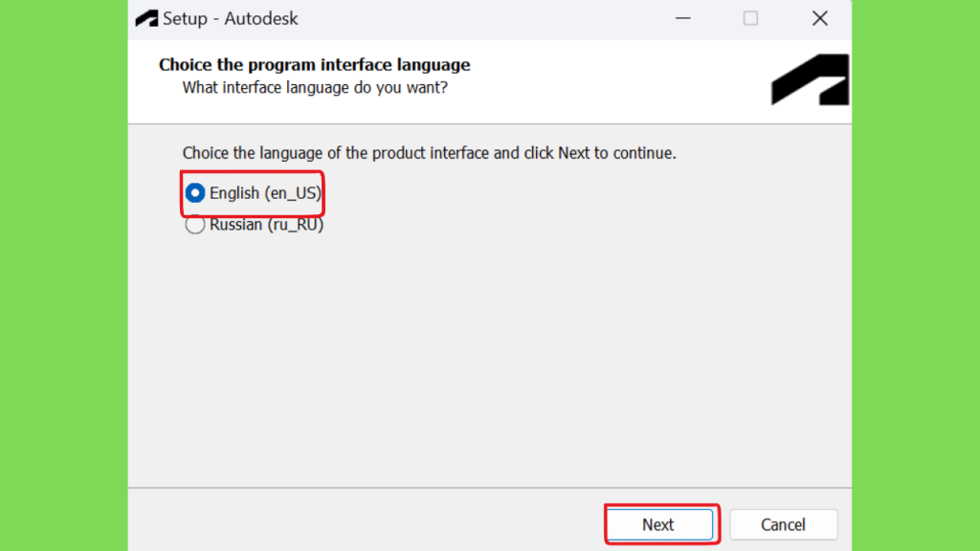Click the "Russian (ru_RU)" option label
Image resolution: width=980 pixels, height=551 pixels.
point(266,224)
